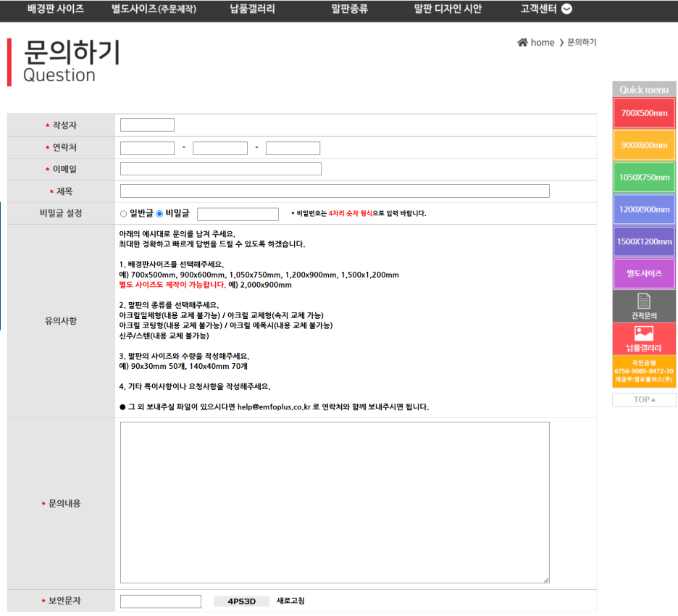Click the 문의하기 breadcrumb text
The width and height of the screenshot is (678, 616).
(582, 42)
